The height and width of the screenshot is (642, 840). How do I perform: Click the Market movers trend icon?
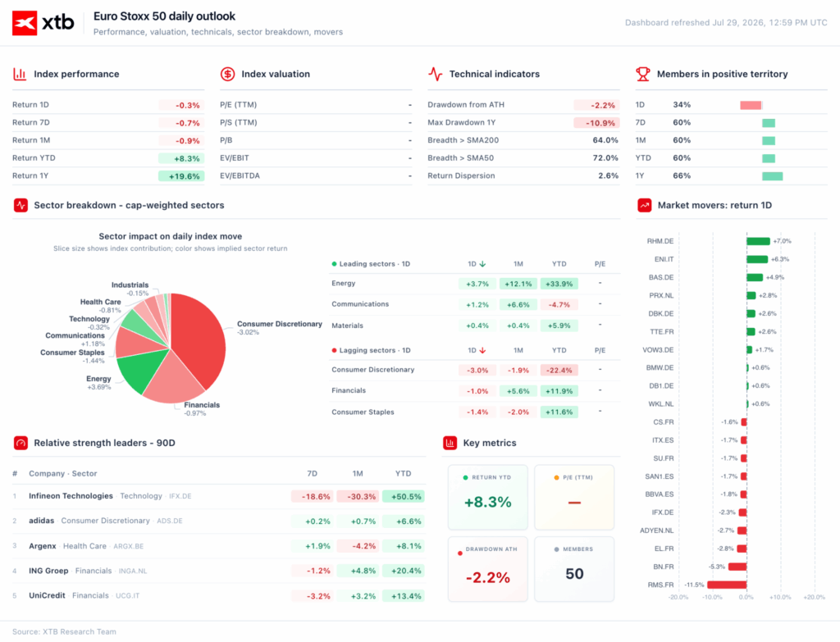pyautogui.click(x=645, y=205)
